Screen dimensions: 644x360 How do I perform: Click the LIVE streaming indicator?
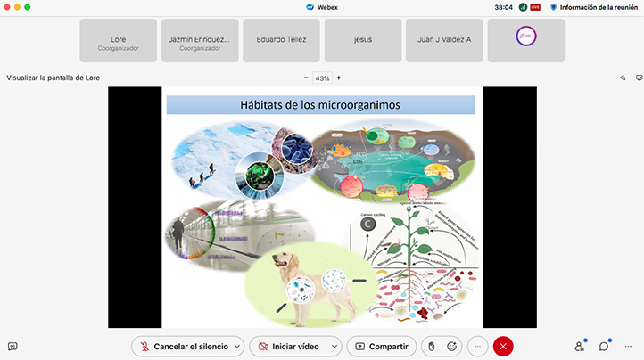pos(535,6)
